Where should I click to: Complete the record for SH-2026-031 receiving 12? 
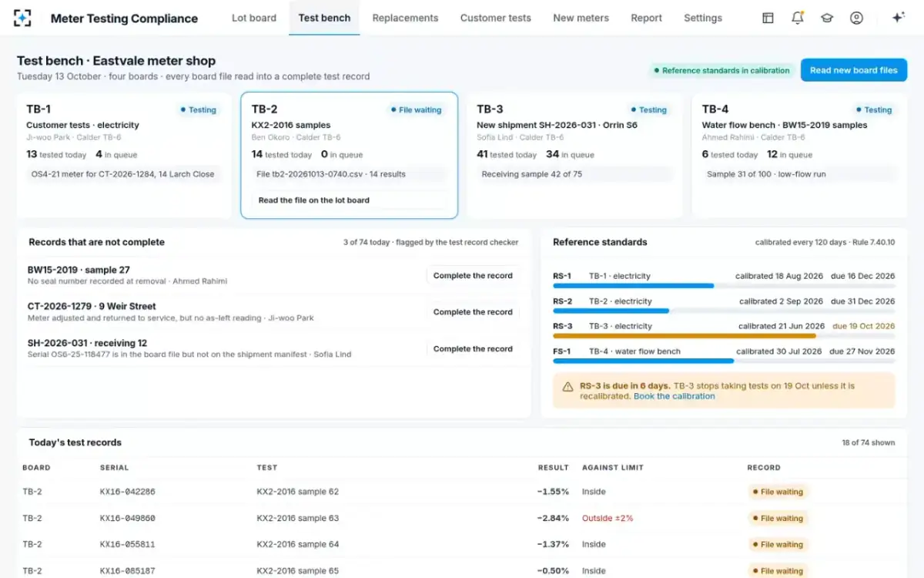tap(473, 349)
